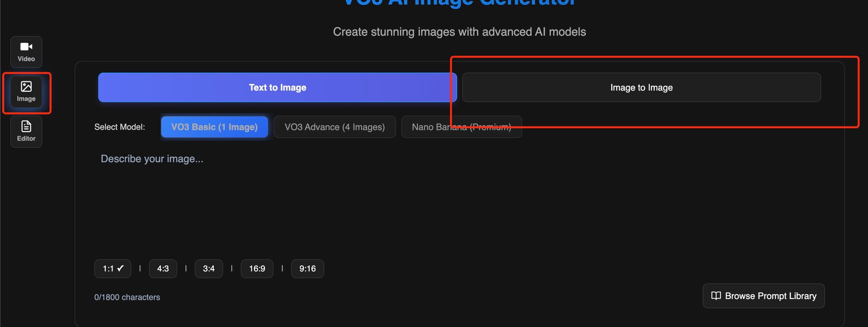Screen dimensions: 868x327
Task: Click the book icon beside Browse Prompt Library
Action: point(716,296)
